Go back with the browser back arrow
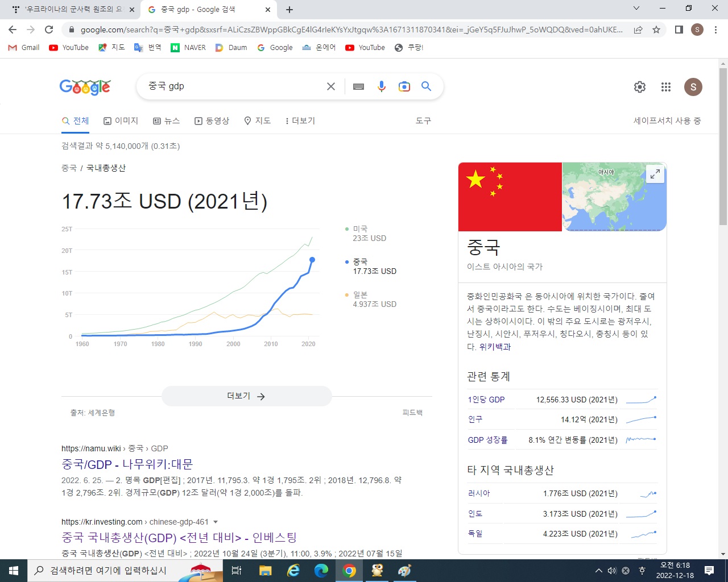728x582 pixels. pos(13,30)
